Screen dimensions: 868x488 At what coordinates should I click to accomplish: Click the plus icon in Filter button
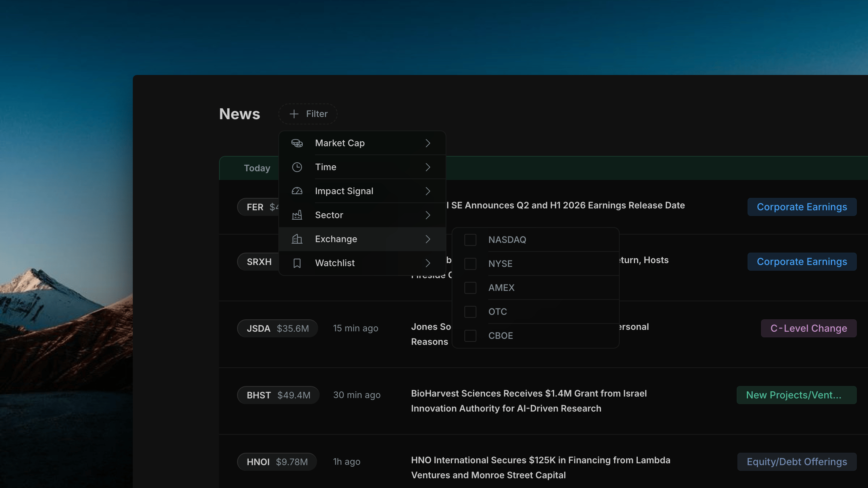click(x=294, y=114)
